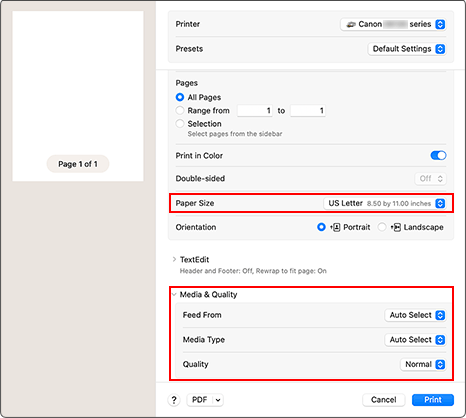The width and height of the screenshot is (466, 418).
Task: Click the Cancel button
Action: 384,400
